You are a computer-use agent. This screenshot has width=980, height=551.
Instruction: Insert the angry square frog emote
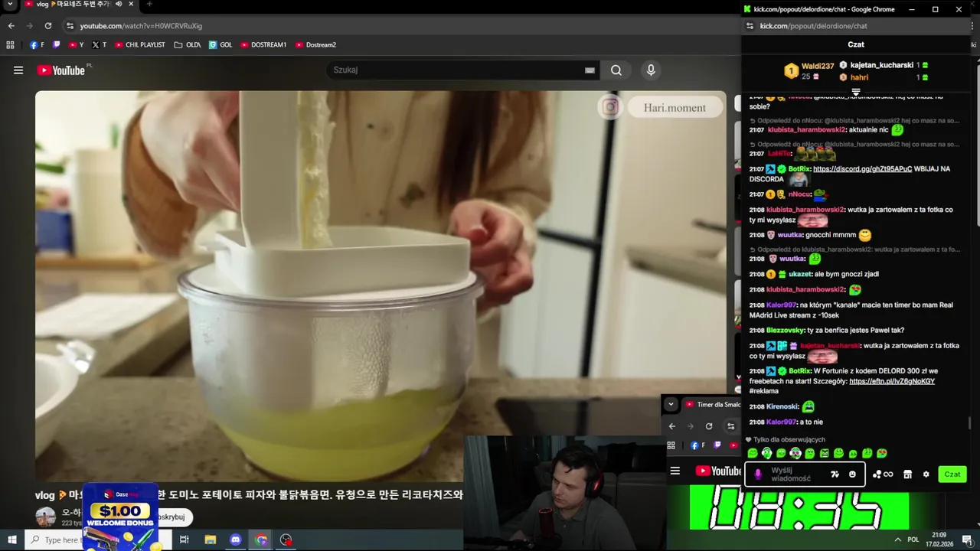coord(825,454)
